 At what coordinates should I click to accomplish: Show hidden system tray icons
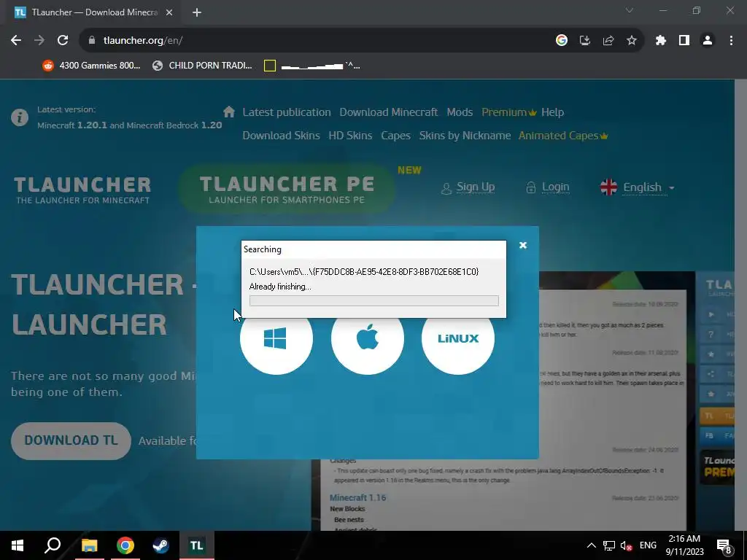click(x=591, y=545)
